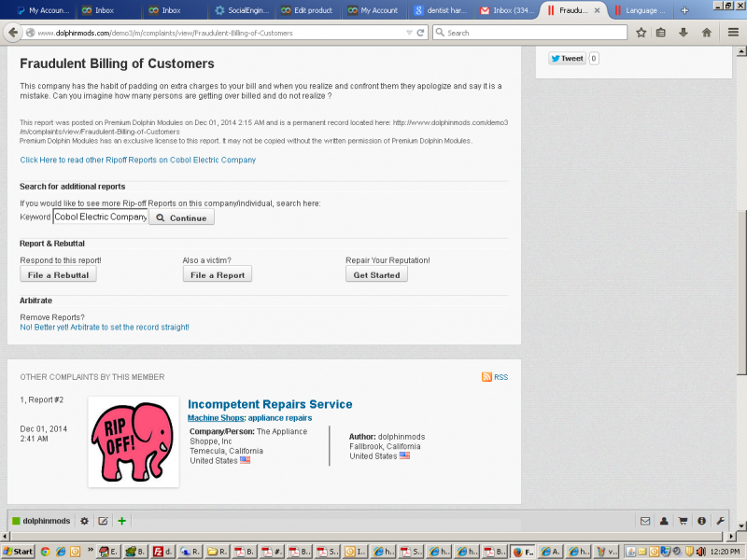Open the address bar history dropdown arrow

(x=409, y=33)
